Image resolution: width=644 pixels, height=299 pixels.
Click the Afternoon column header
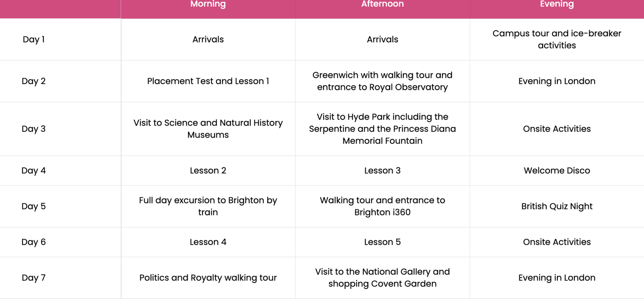[x=382, y=4]
